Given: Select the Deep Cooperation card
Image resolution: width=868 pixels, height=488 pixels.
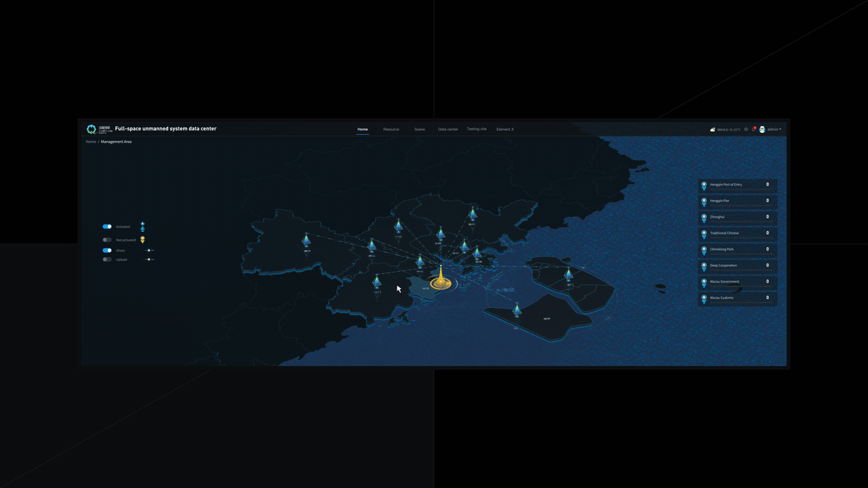Looking at the screenshot, I should pos(738,266).
